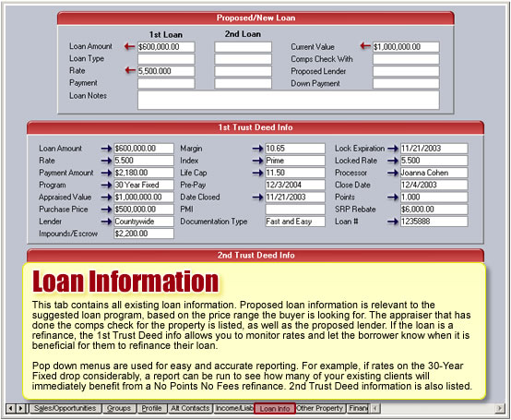Select the Margin field 10.65
511x420 pixels.
pyautogui.click(x=295, y=149)
